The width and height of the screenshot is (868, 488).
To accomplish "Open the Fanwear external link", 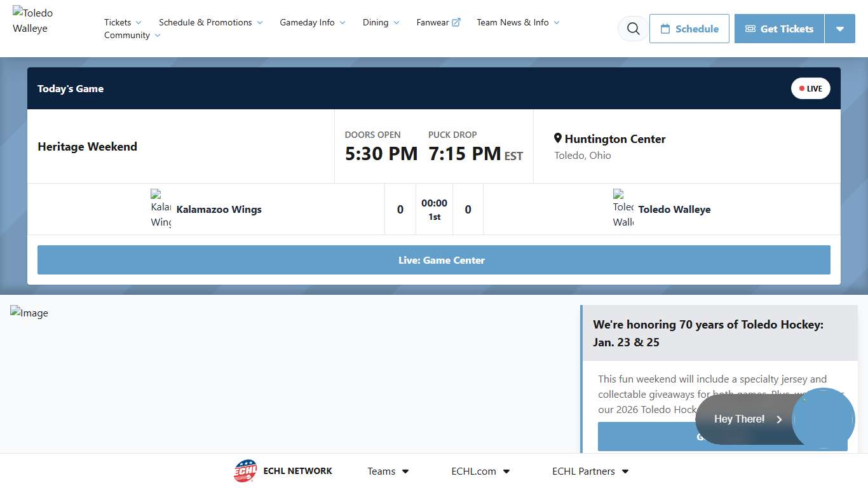I will 438,22.
